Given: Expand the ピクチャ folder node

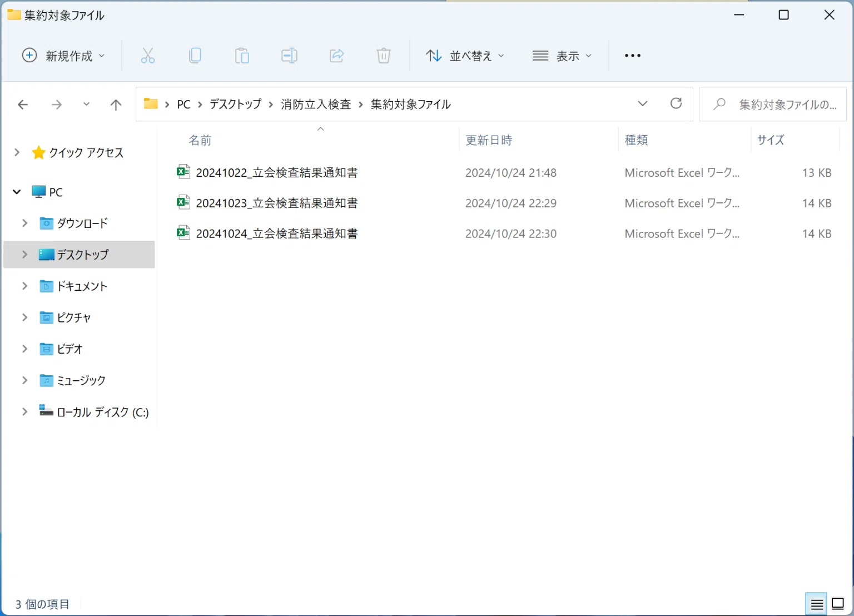Looking at the screenshot, I should pos(24,317).
